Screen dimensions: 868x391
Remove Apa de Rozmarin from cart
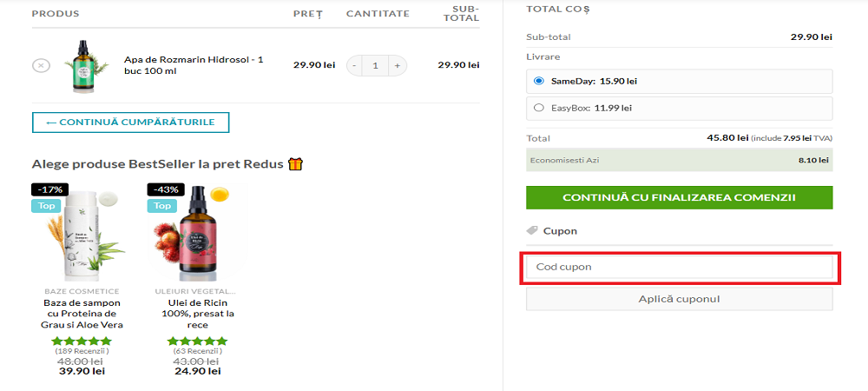tap(41, 65)
